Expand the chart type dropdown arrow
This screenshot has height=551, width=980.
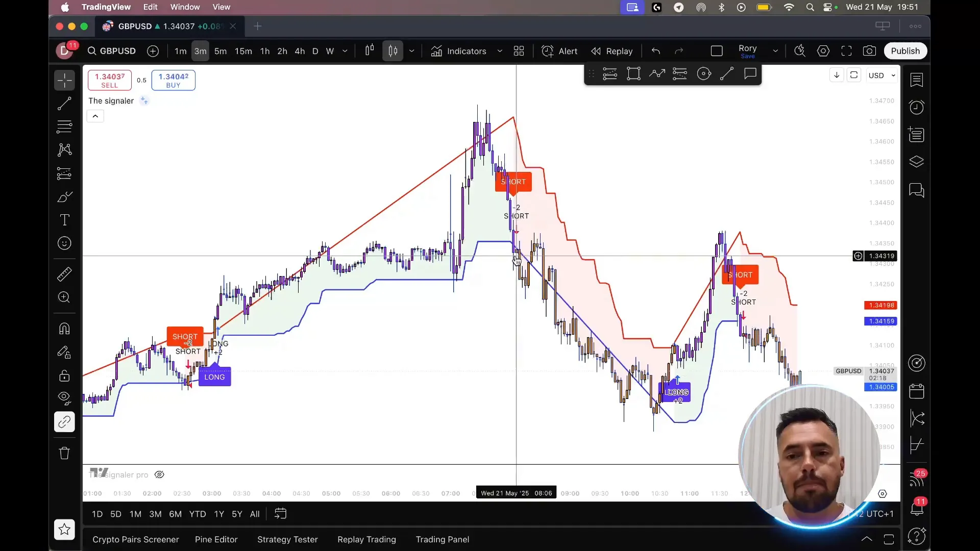click(411, 51)
